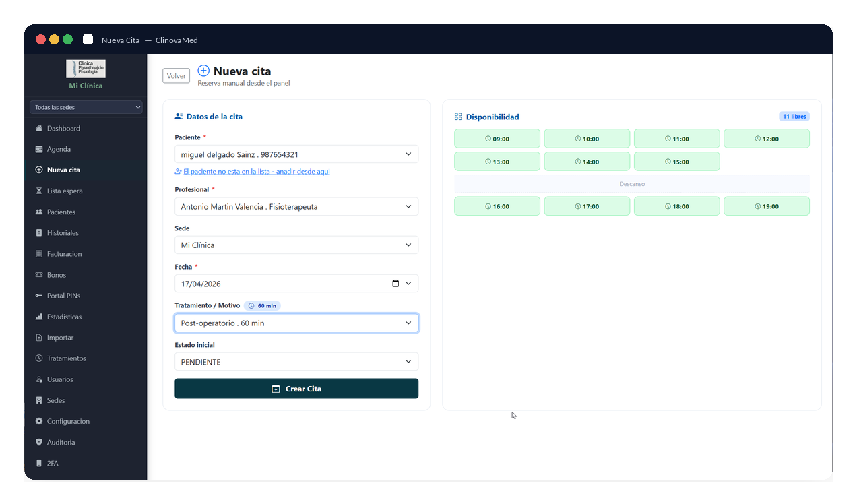Screen dimensions: 857x504
Task: Go to Pacientes menu item
Action: pos(86,212)
